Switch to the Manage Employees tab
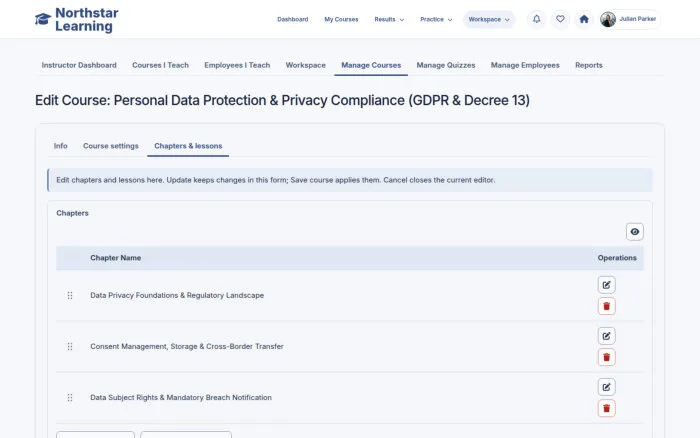This screenshot has height=438, width=700. click(525, 65)
